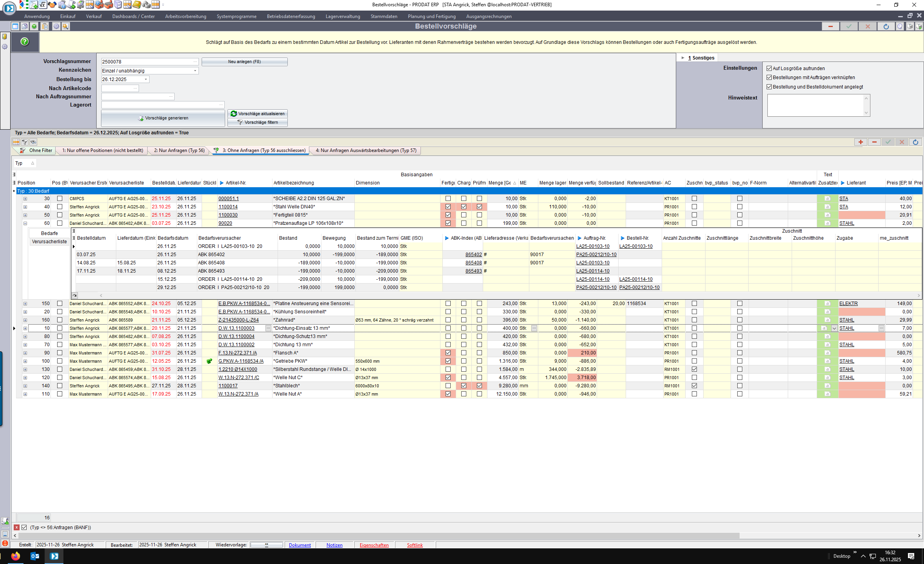The width and height of the screenshot is (924, 564).
Task: Click the red minus delete record button
Action: pyautogui.click(x=830, y=26)
